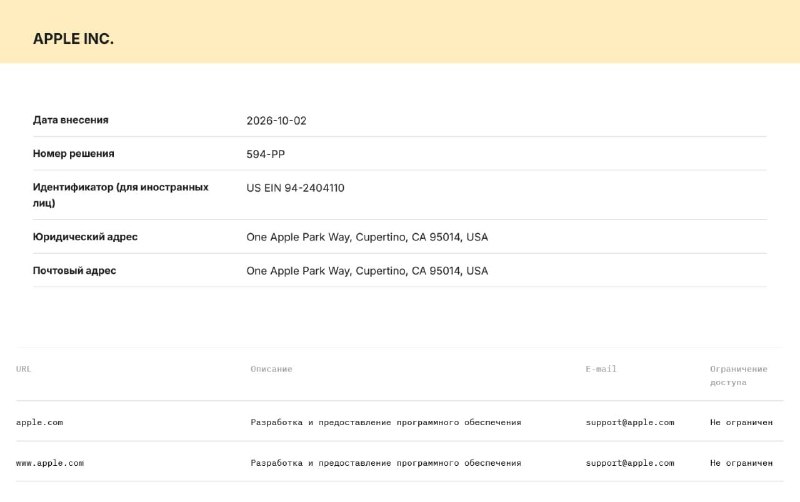Image resolution: width=800 pixels, height=502 pixels.
Task: Click the US EIN 94-2404110 identifier
Action: pos(295,188)
